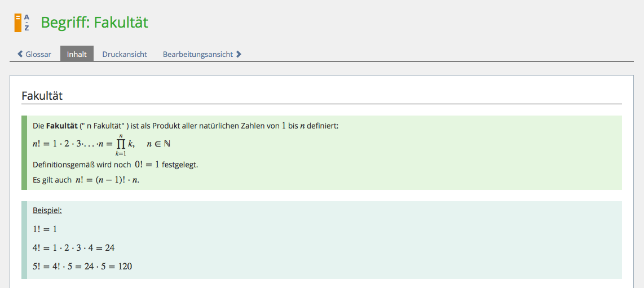Click the recursive formula n! = (n − 1)! · n
This screenshot has width=644, height=288.
[x=107, y=180]
